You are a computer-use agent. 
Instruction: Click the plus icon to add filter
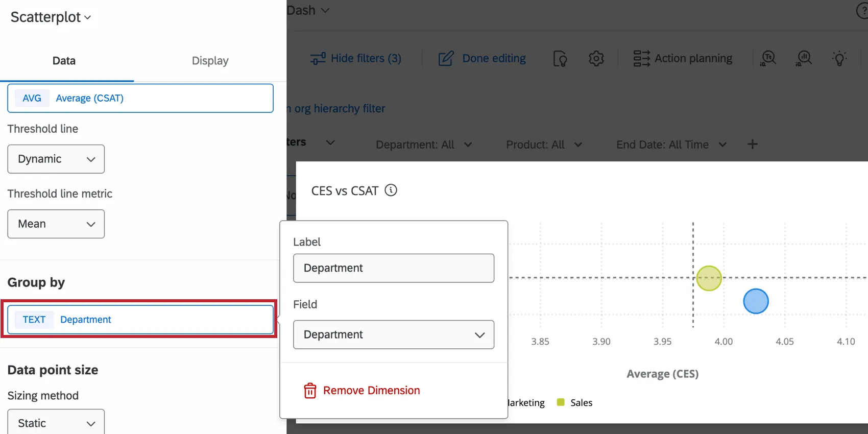point(752,144)
